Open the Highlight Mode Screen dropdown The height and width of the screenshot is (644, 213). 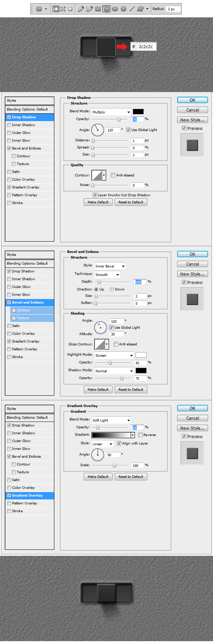pyautogui.click(x=114, y=355)
